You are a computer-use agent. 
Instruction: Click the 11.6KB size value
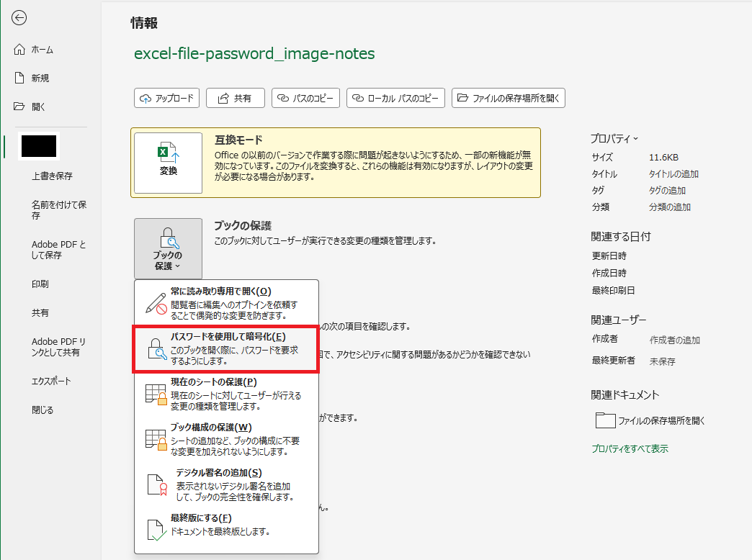[663, 157]
